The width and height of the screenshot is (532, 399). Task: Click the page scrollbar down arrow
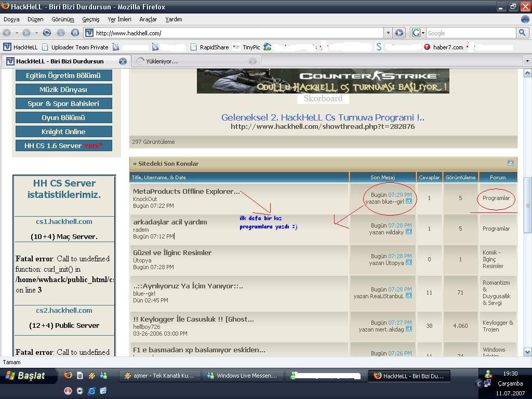click(x=528, y=352)
